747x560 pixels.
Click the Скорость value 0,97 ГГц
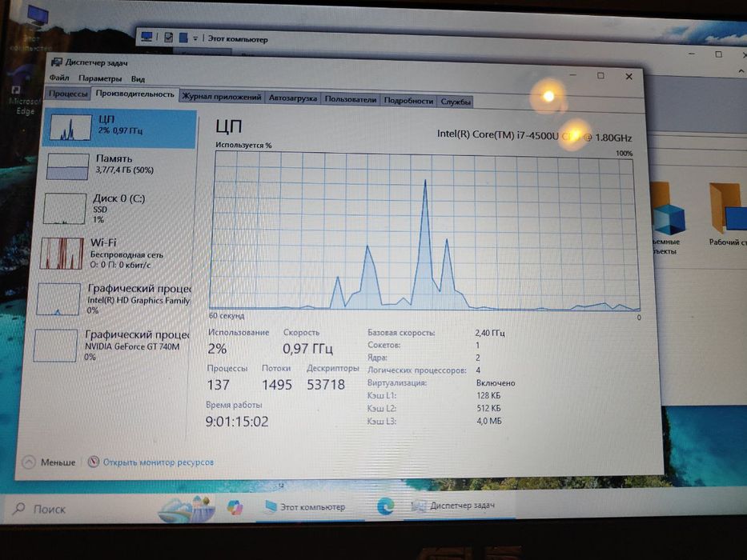[307, 349]
